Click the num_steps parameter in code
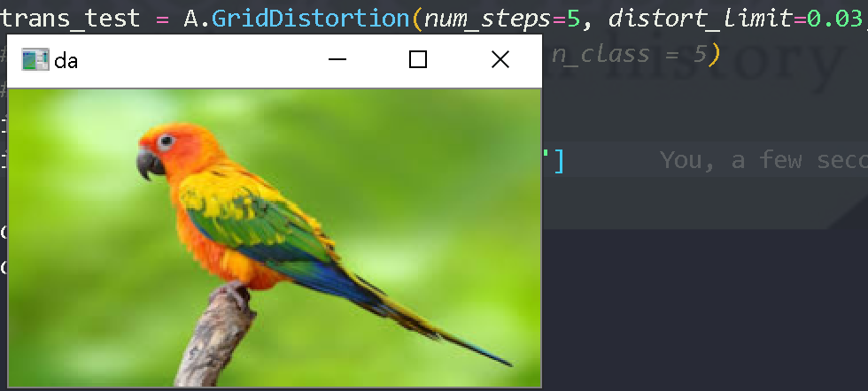The height and width of the screenshot is (391, 868). coord(487,19)
